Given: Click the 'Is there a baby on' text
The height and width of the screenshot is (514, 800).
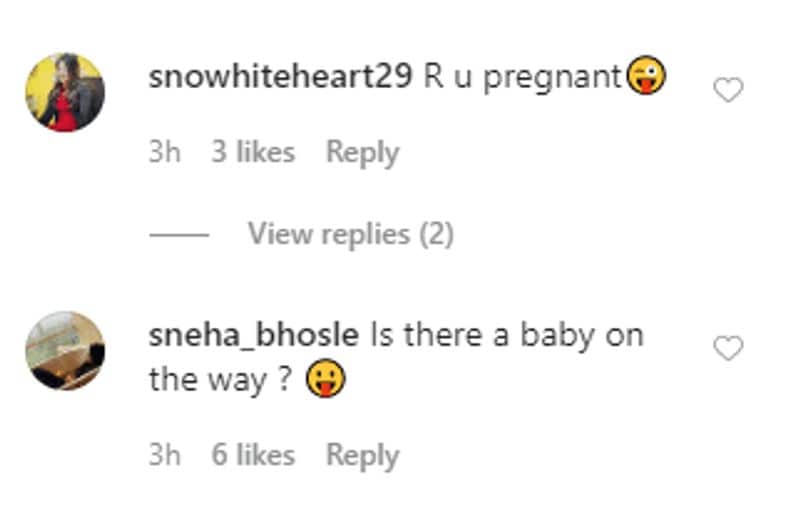Looking at the screenshot, I should click(x=507, y=335).
